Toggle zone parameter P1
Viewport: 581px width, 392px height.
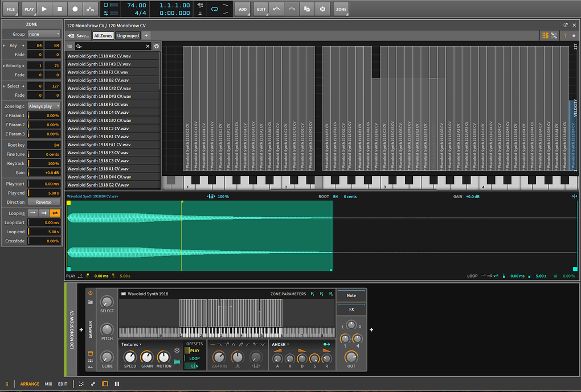(312, 294)
